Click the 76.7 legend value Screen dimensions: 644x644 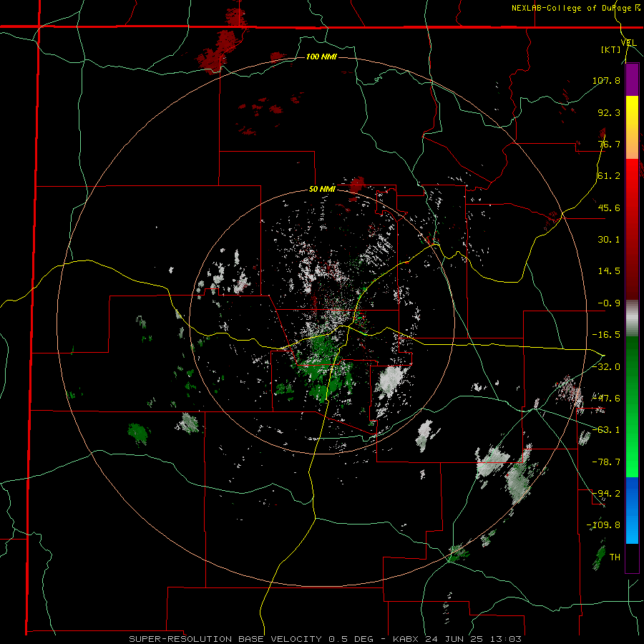[x=609, y=144]
